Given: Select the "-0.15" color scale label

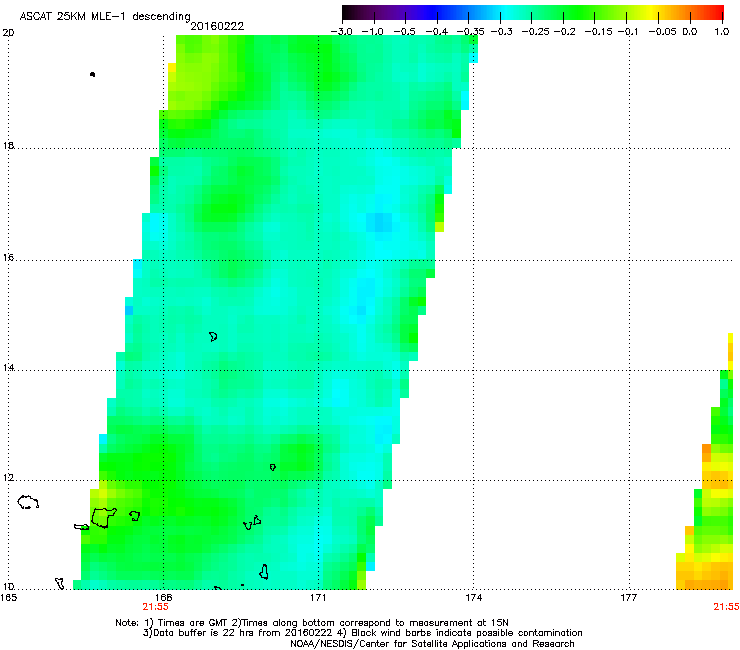Looking at the screenshot, I should click(x=598, y=32).
